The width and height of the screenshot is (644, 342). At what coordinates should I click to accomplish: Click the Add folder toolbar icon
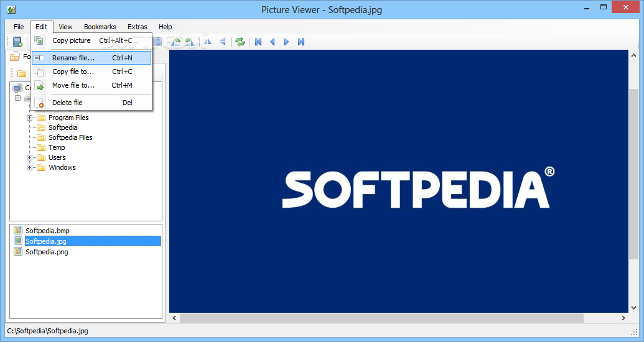pos(17,42)
